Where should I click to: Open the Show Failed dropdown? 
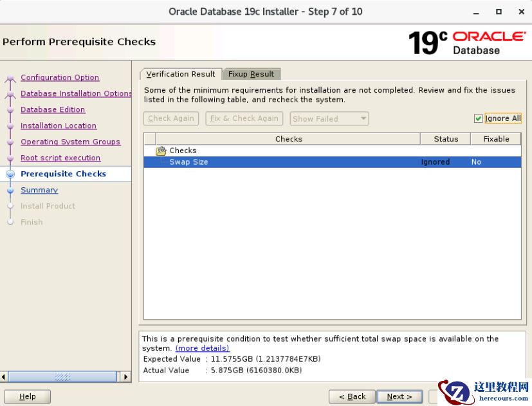(329, 118)
